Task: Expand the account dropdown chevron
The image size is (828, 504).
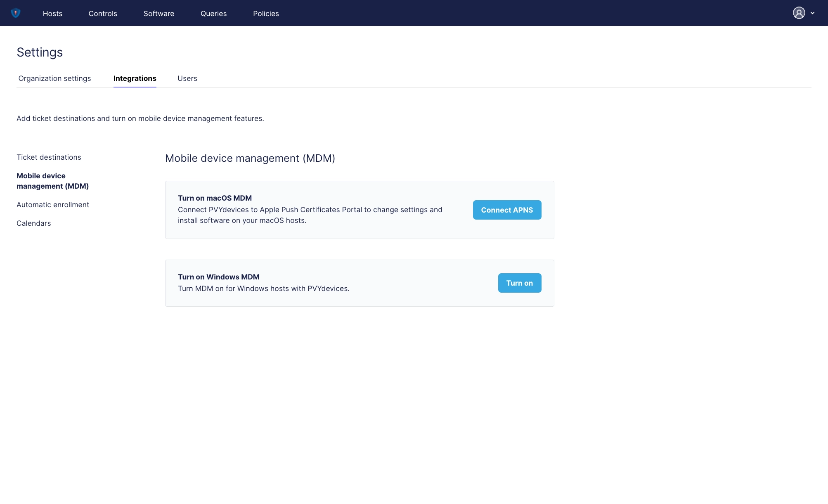Action: 812,13
